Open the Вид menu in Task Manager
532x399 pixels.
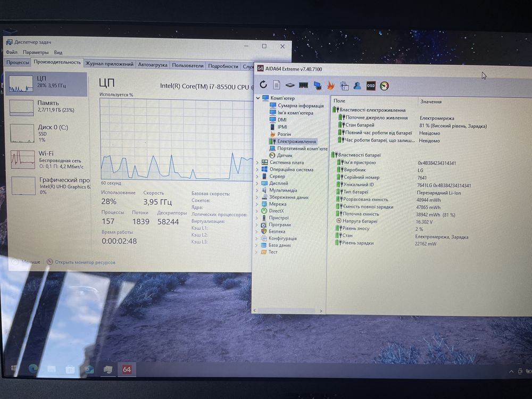point(58,53)
